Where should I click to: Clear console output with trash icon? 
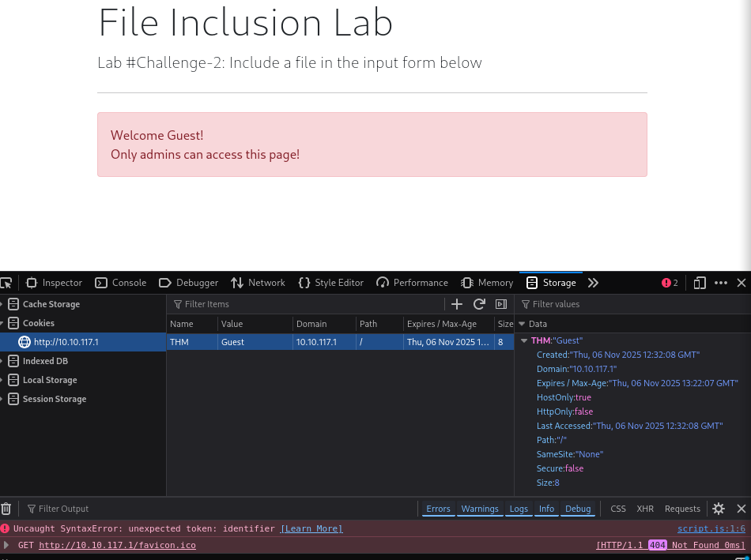[x=6, y=509]
